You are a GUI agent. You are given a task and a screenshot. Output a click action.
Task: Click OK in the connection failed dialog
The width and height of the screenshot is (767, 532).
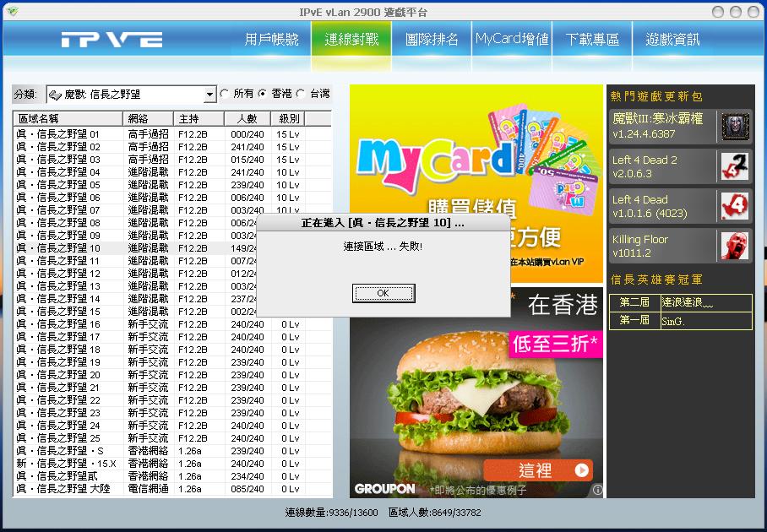point(383,293)
